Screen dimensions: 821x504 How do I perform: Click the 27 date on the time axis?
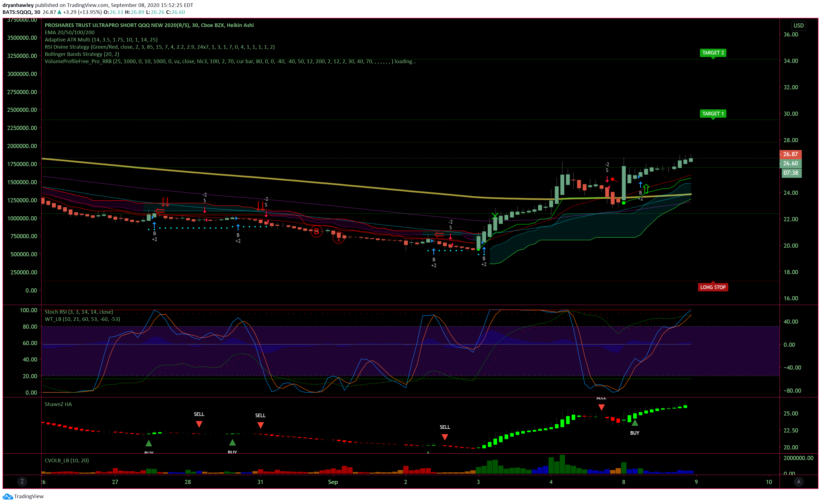[115, 482]
